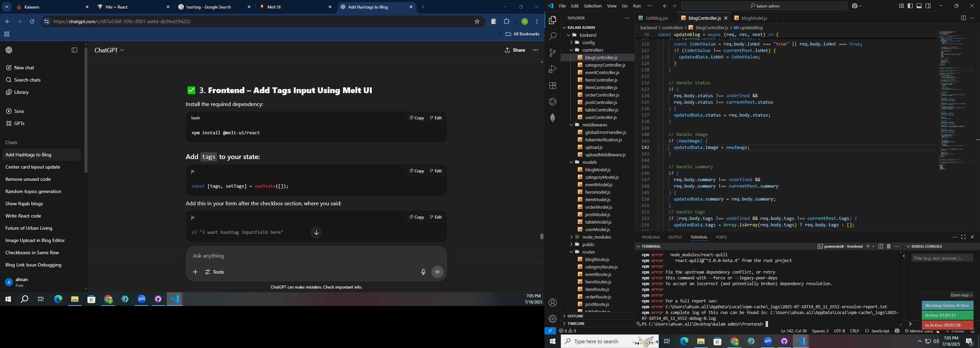This screenshot has height=348, width=980.
Task: Open Run and Debug view in VS Code
Action: click(x=552, y=69)
